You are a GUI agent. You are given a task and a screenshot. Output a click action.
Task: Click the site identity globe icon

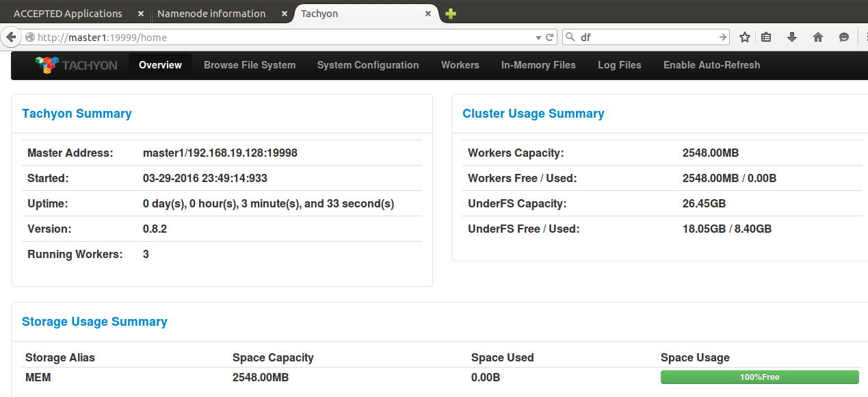click(x=29, y=38)
